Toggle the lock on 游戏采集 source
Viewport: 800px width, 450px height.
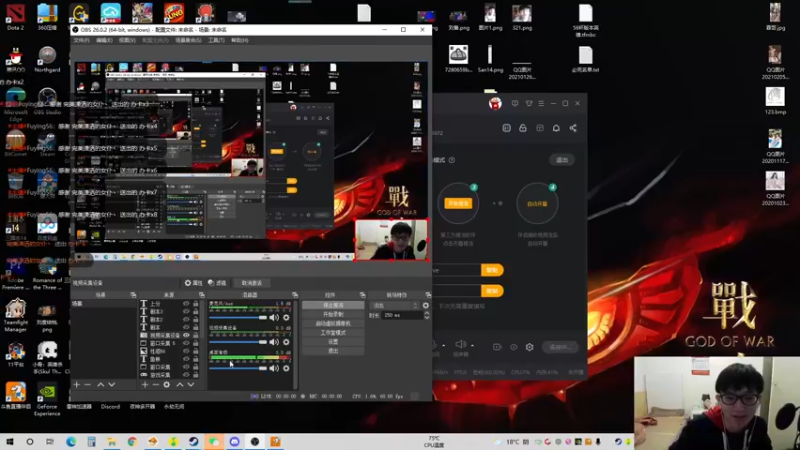pos(195,375)
